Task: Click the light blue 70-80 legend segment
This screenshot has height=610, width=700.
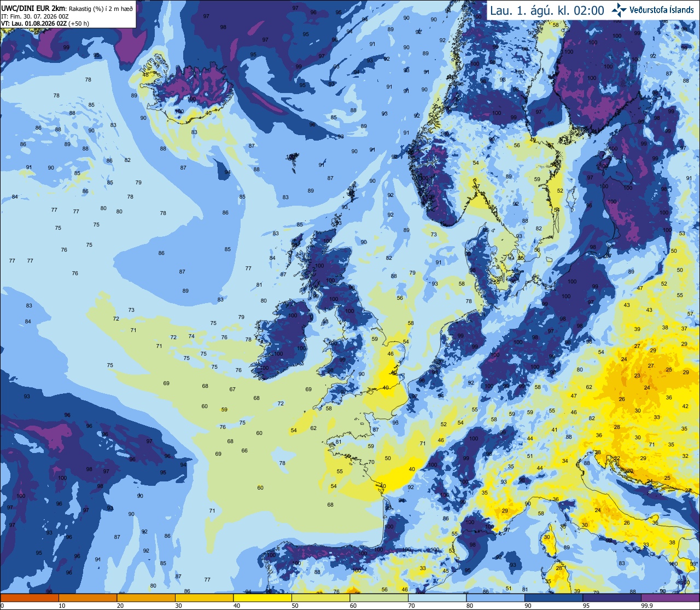Action: tap(437, 597)
